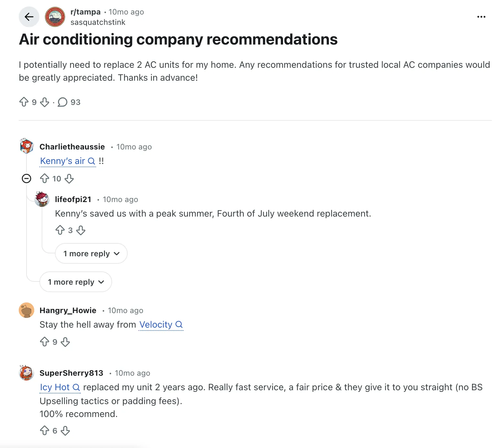This screenshot has width=504, height=448.
Task: Upvote lifeofpi21's reply
Action: 60,230
